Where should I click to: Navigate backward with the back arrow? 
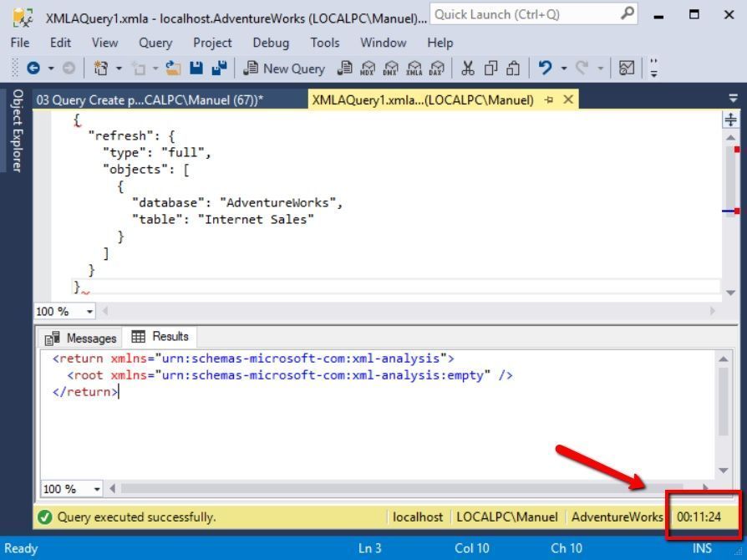pos(33,69)
